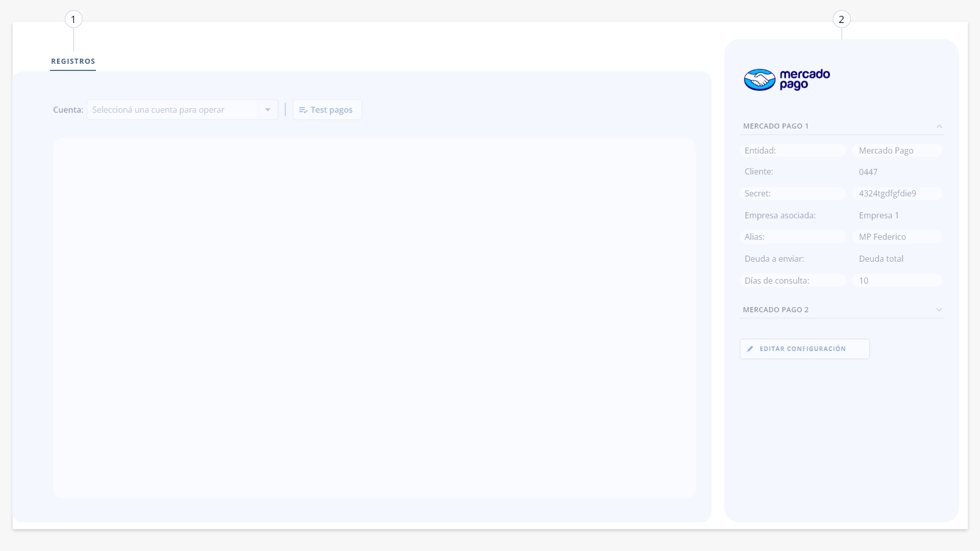Click the list-check icon in Test pagos
The height and width of the screenshot is (551, 980).
(x=303, y=110)
